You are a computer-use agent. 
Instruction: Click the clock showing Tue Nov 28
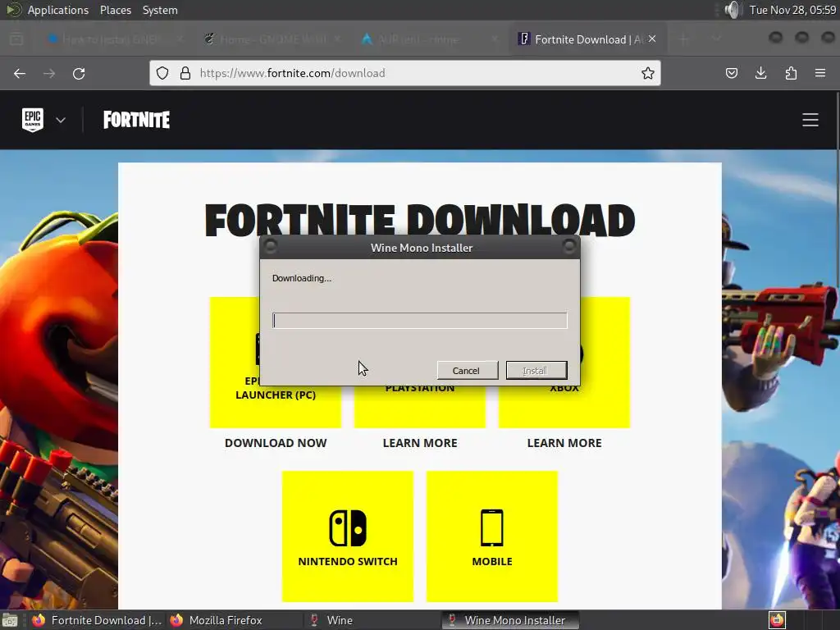(792, 10)
